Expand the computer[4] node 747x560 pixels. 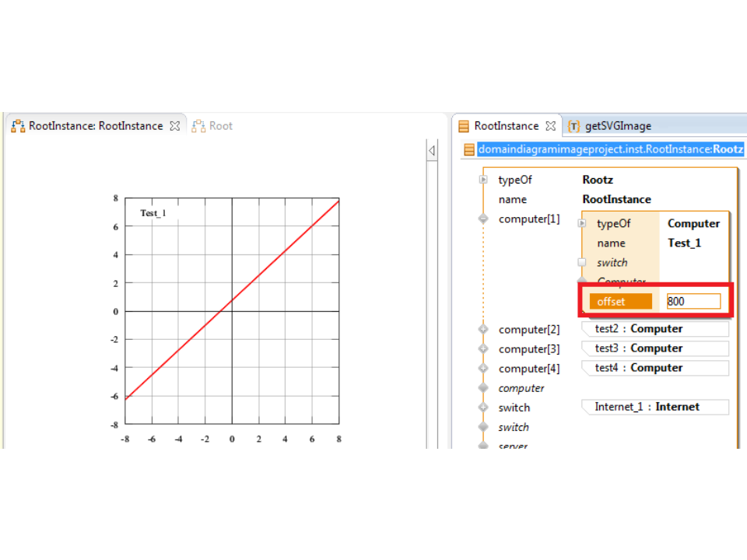coord(483,369)
